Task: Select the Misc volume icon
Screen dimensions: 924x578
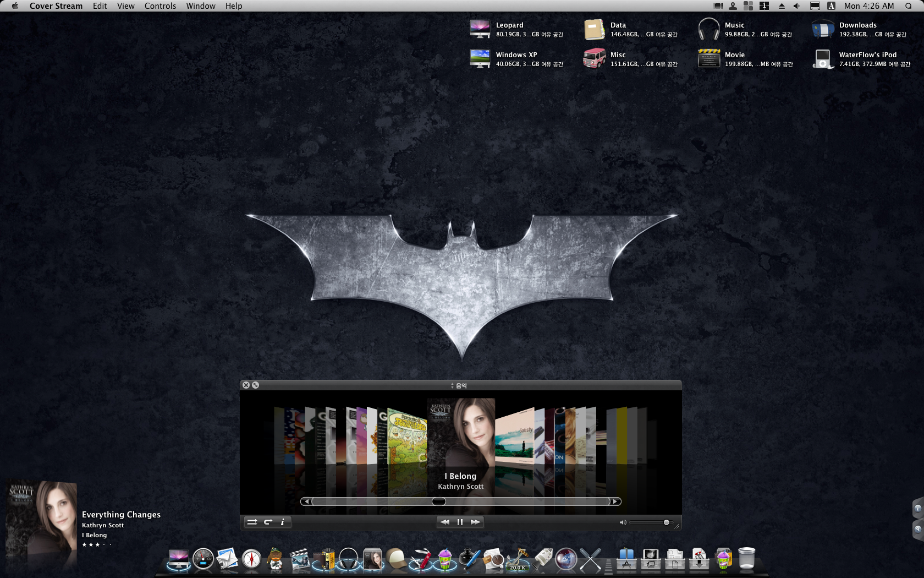Action: [594, 58]
